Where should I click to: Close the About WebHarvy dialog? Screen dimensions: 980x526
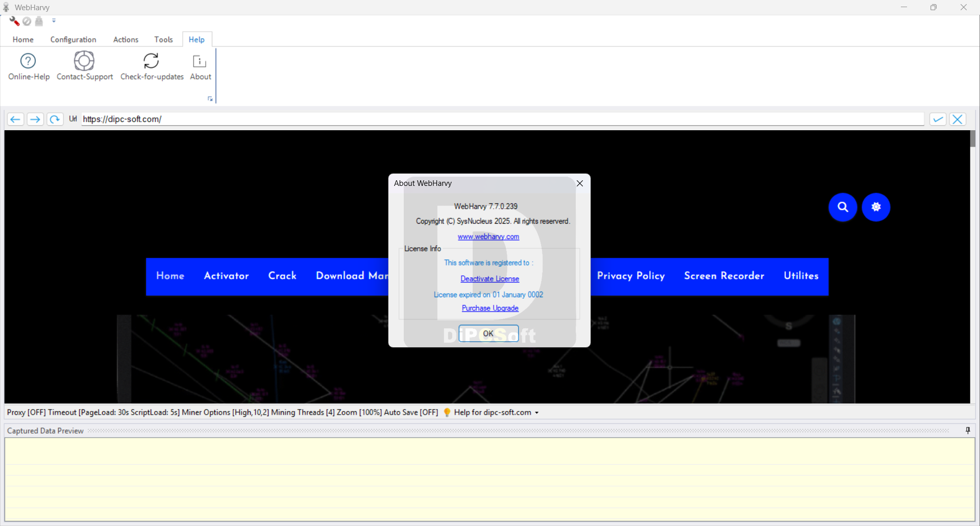pyautogui.click(x=580, y=183)
